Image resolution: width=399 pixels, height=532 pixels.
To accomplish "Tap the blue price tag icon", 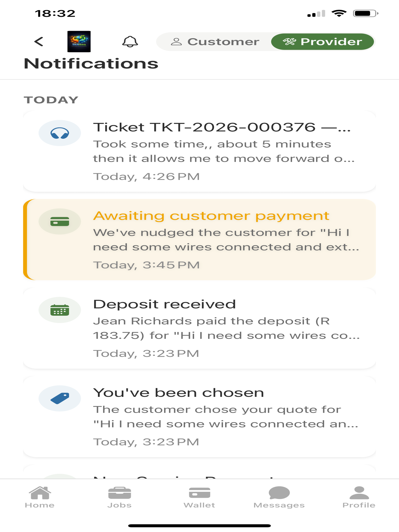I will (60, 399).
